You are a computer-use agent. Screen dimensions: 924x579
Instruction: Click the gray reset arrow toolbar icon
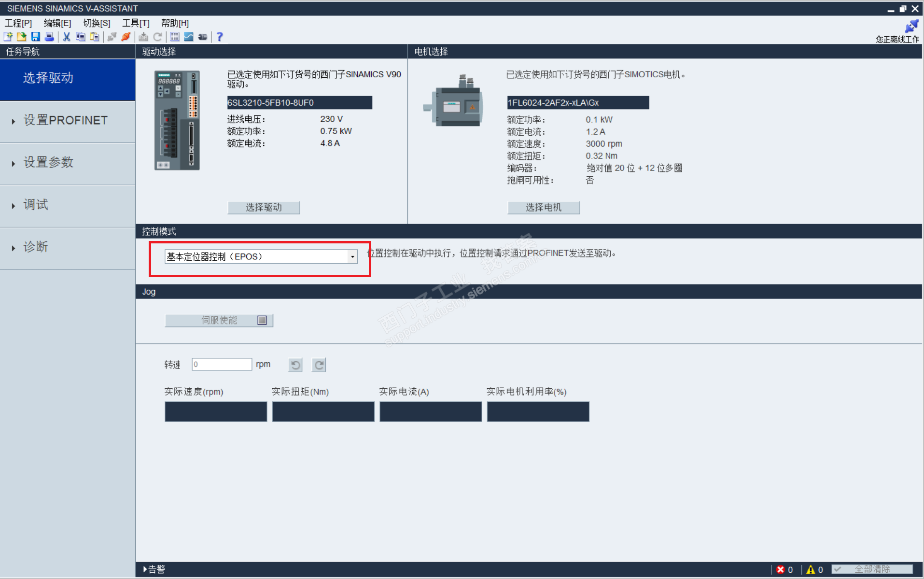point(157,37)
